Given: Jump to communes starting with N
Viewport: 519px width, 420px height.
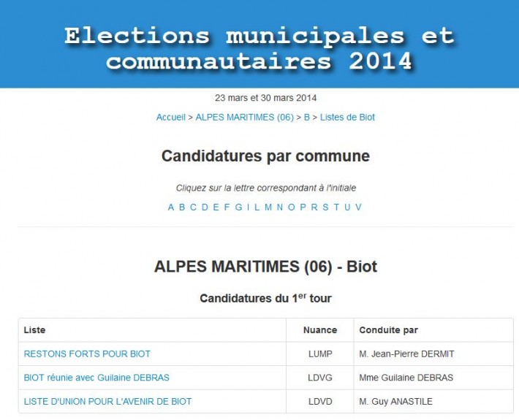Looking at the screenshot, I should (280, 207).
